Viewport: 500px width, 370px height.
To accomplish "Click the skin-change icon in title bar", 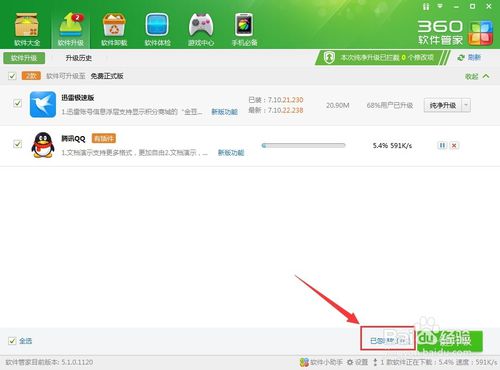I will click(426, 6).
